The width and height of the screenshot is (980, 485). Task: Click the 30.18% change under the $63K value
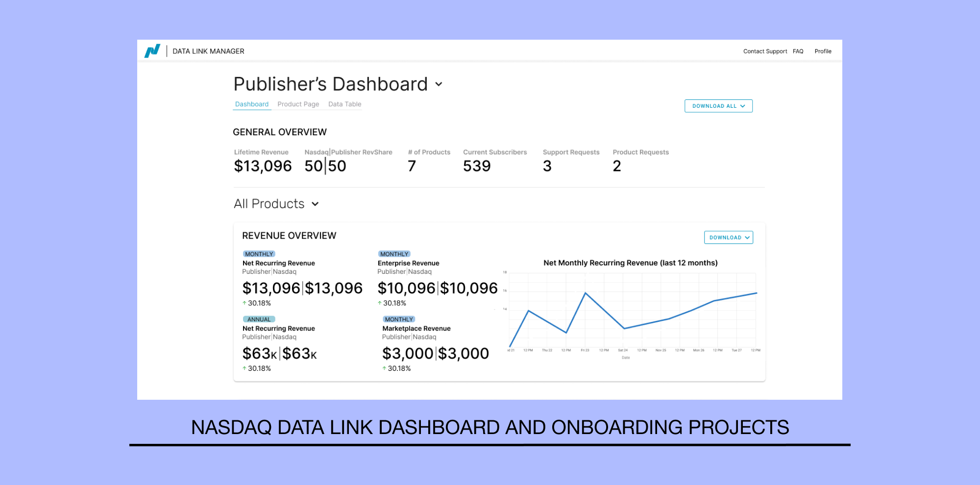[x=257, y=368]
